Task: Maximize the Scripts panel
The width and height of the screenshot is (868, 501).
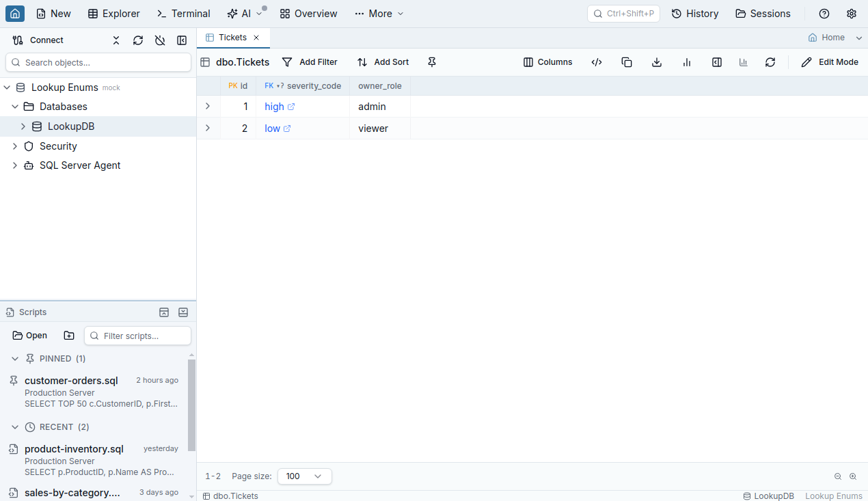Action: click(x=164, y=312)
